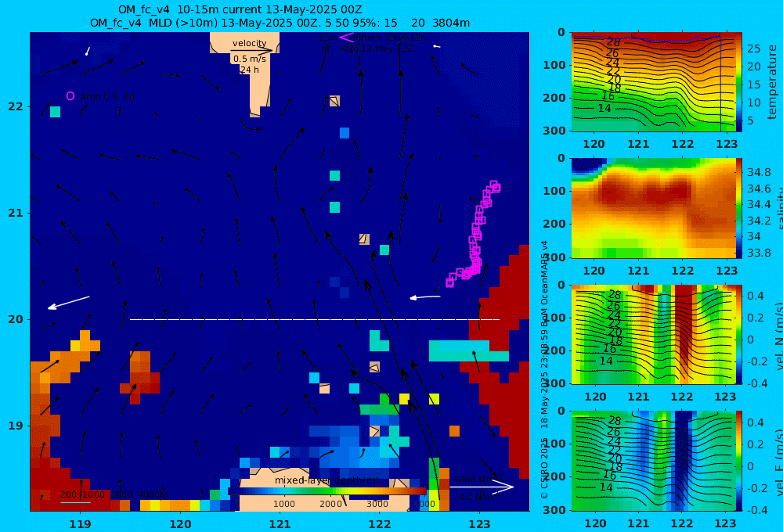Screen dimensions: 783x532
Task: Click the 'BoM OceanMAPS v4' vertical credit text
Action: pyautogui.click(x=544, y=284)
